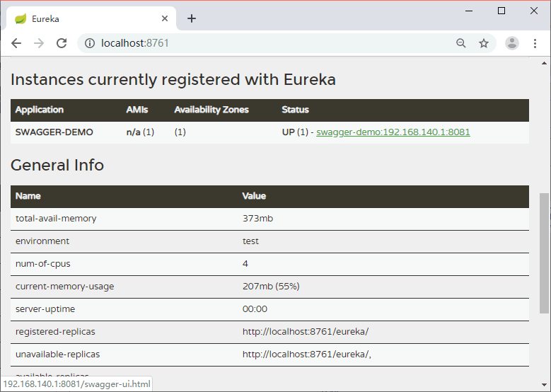
Task: Select the Eureka browser tab
Action: 91,18
